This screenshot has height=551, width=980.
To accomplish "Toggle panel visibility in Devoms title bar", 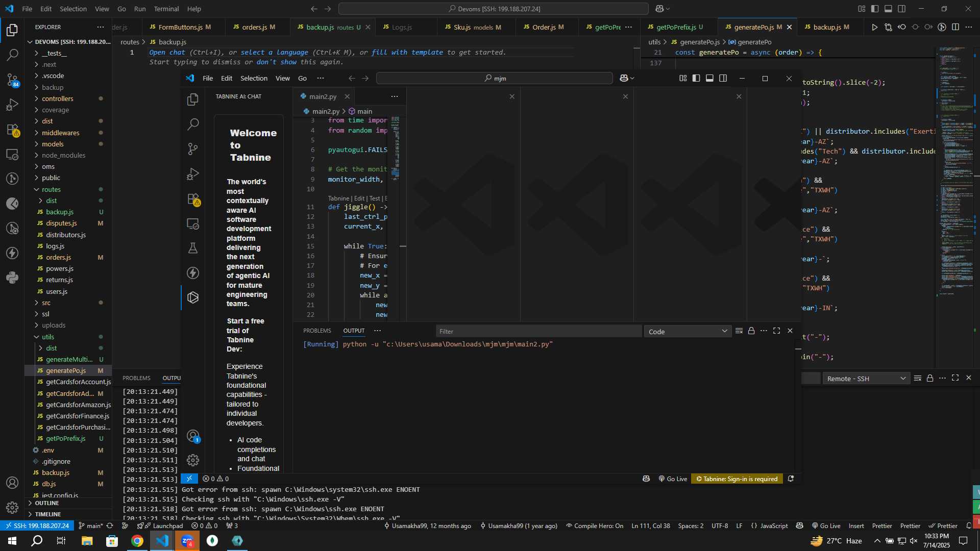I will pos(888,9).
